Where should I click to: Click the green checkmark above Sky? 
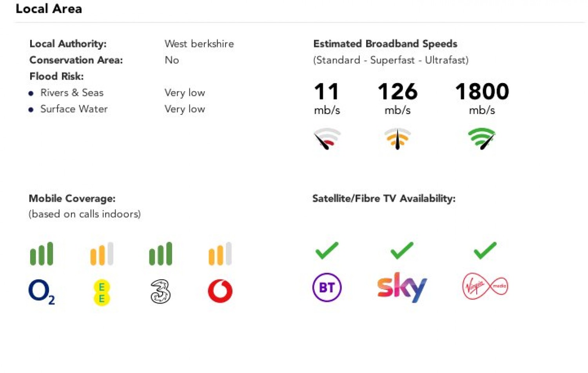(402, 251)
